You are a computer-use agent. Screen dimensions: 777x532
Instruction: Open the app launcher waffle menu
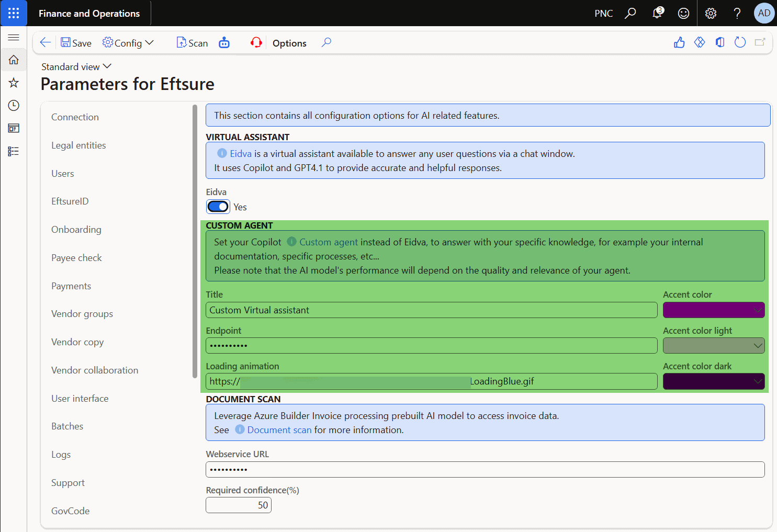(14, 13)
